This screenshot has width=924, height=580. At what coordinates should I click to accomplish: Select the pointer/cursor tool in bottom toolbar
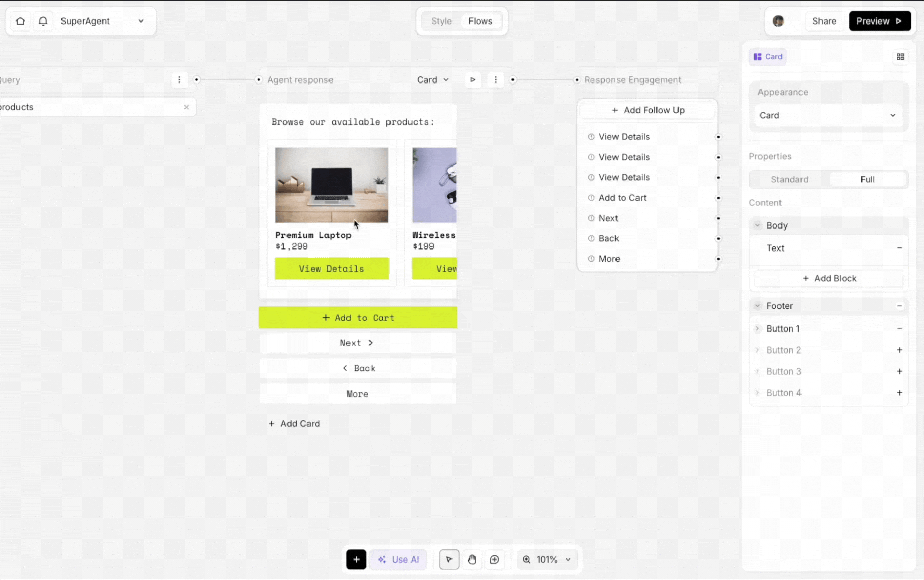pyautogui.click(x=449, y=560)
